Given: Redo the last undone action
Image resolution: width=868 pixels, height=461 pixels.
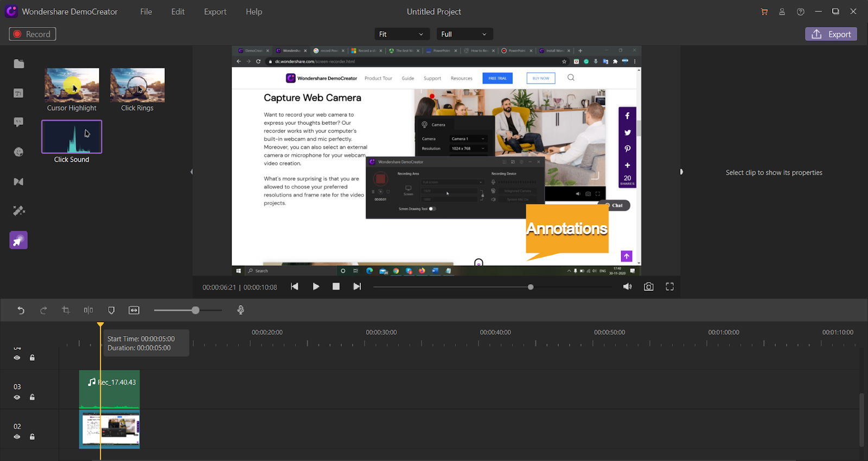Looking at the screenshot, I should pyautogui.click(x=43, y=310).
